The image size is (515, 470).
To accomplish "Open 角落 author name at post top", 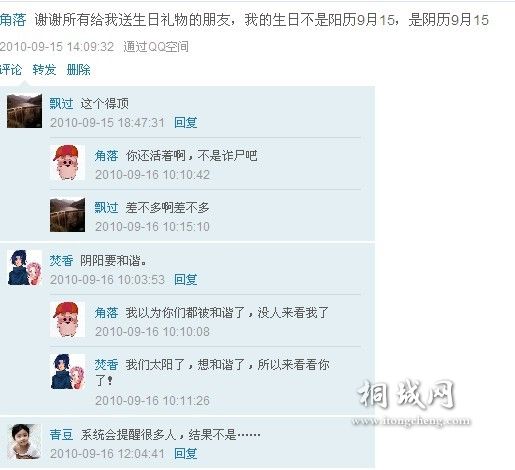I will click(x=13, y=20).
